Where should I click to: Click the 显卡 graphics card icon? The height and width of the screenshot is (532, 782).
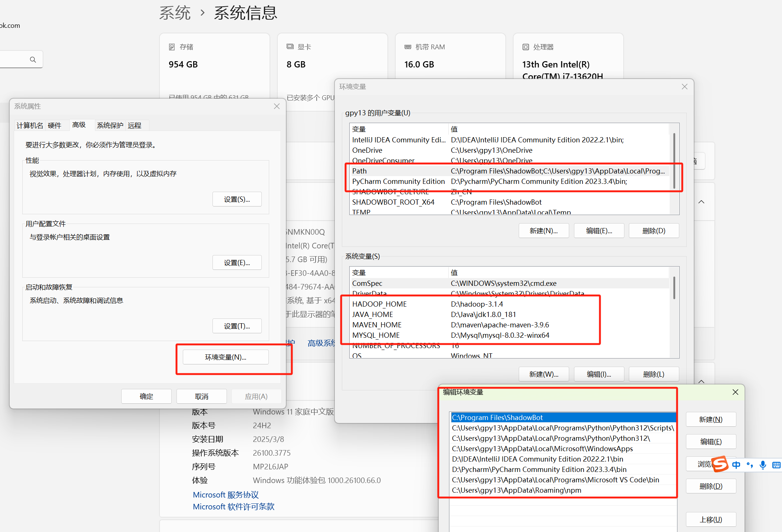point(290,47)
